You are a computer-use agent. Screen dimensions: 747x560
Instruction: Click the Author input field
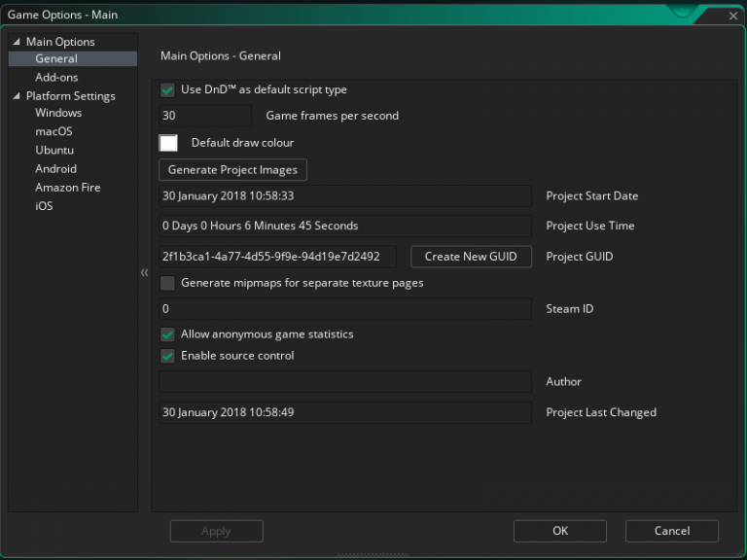pyautogui.click(x=345, y=382)
